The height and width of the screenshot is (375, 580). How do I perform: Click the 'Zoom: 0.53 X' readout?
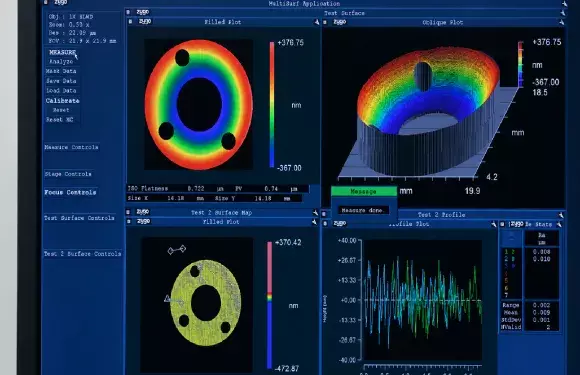(x=69, y=25)
